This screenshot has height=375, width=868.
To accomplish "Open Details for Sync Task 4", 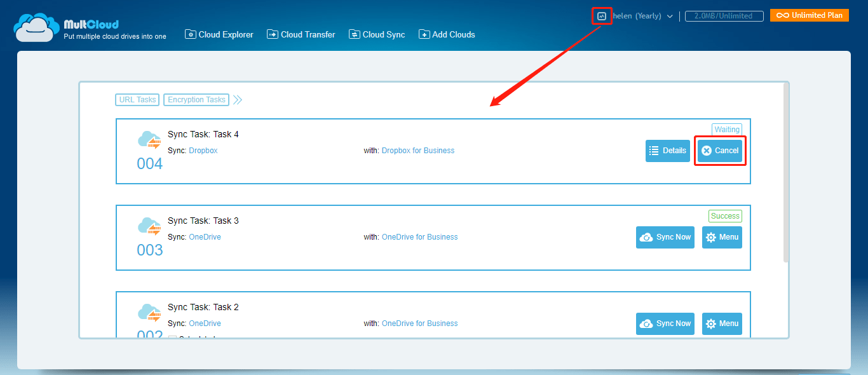I will coord(668,151).
